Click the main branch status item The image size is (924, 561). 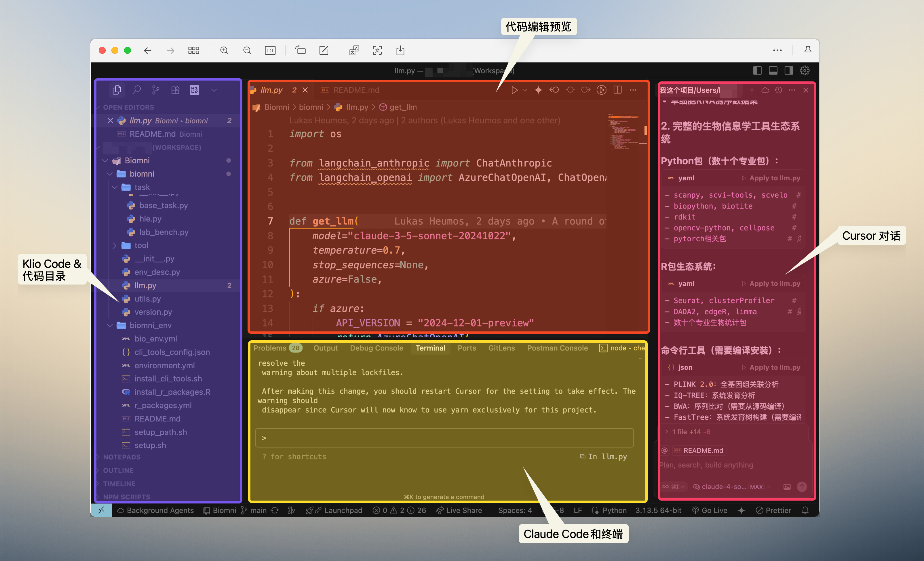pos(254,510)
